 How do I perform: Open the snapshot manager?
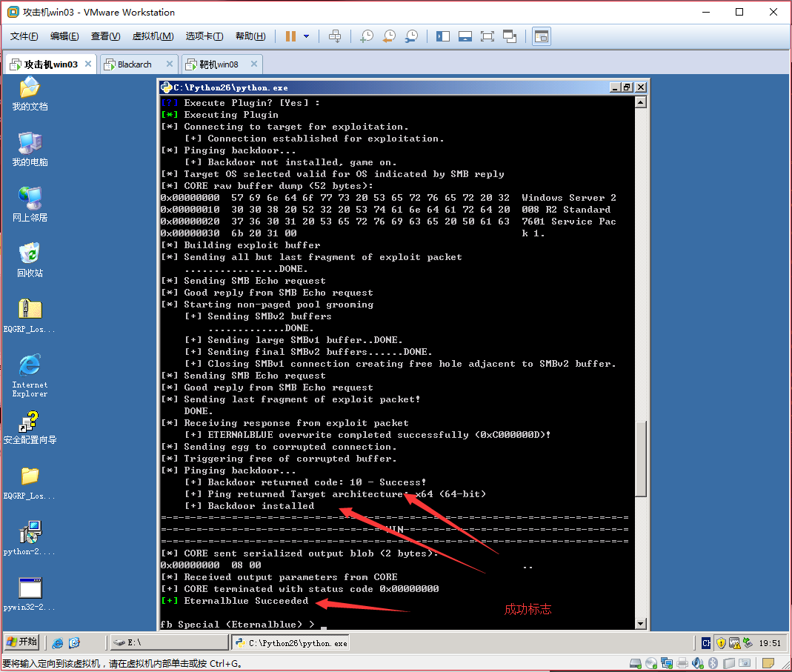click(x=412, y=36)
